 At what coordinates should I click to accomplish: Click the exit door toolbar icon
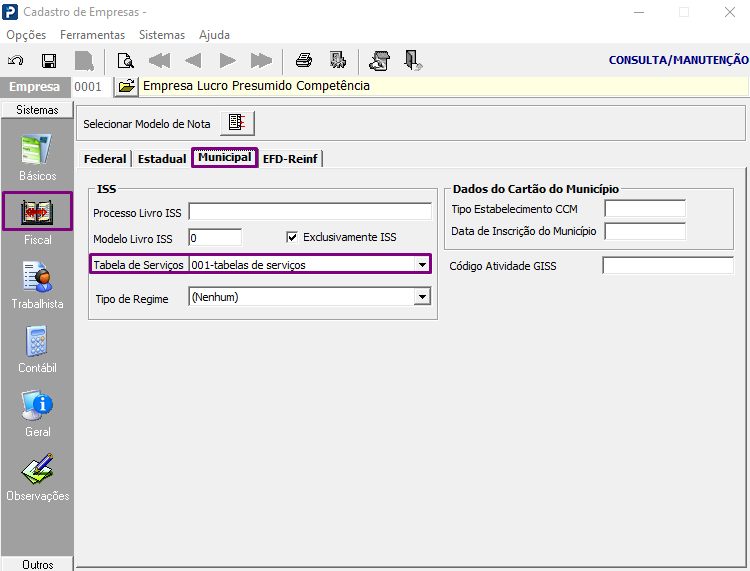coord(412,60)
